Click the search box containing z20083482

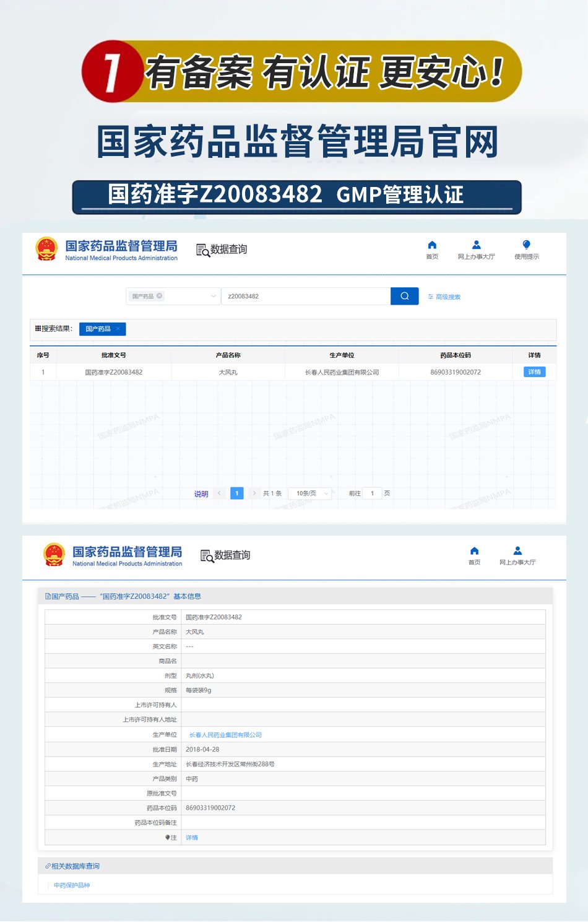pyautogui.click(x=306, y=296)
